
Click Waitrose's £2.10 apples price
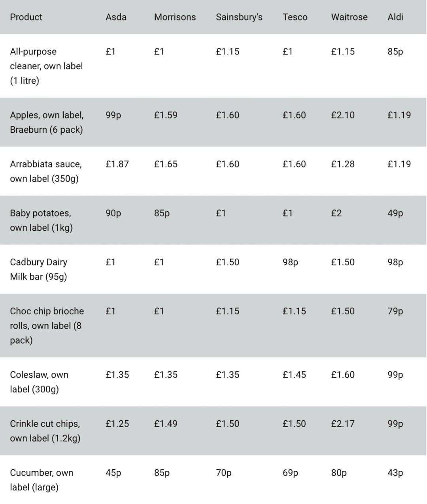pos(343,115)
